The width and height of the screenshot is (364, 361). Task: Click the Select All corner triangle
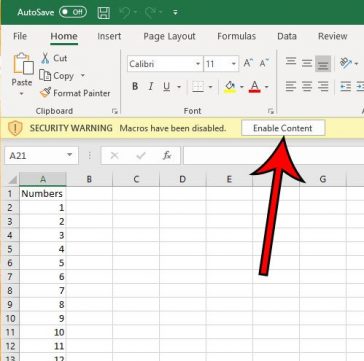coord(12,180)
